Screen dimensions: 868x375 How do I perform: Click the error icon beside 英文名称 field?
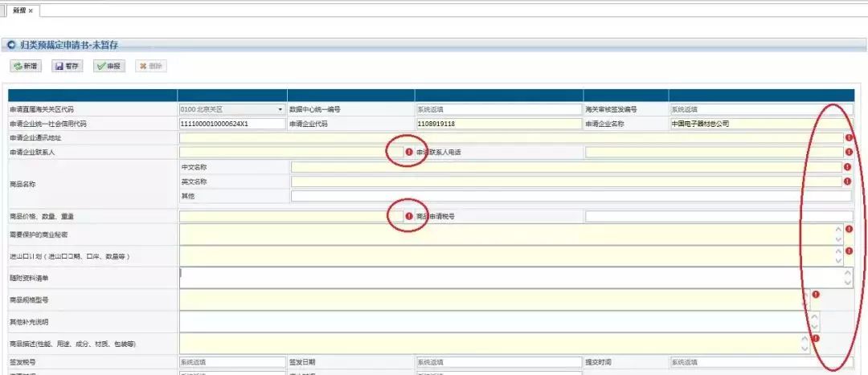click(847, 181)
